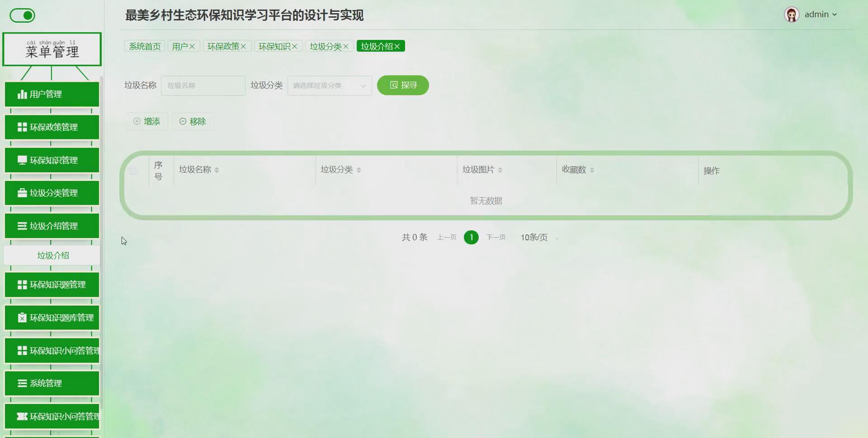This screenshot has width=868, height=438.
Task: Expand the 环保知识管理 sidebar menu
Action: (x=52, y=160)
